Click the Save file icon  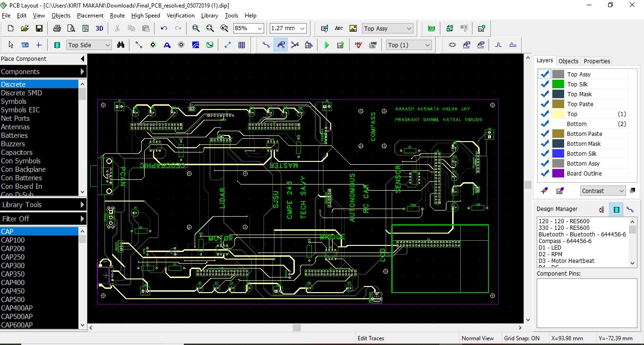[39, 28]
